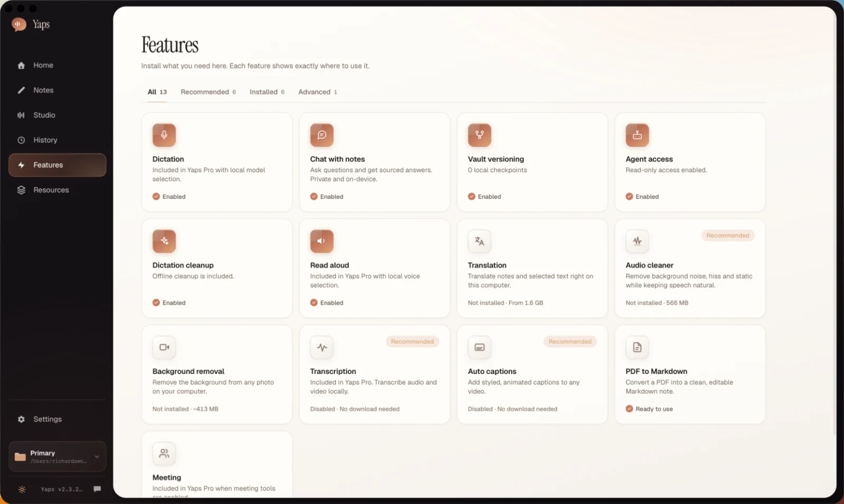Click 'Disabled · No download needed' under Auto captions
The height and width of the screenshot is (504, 844).
[x=513, y=409]
